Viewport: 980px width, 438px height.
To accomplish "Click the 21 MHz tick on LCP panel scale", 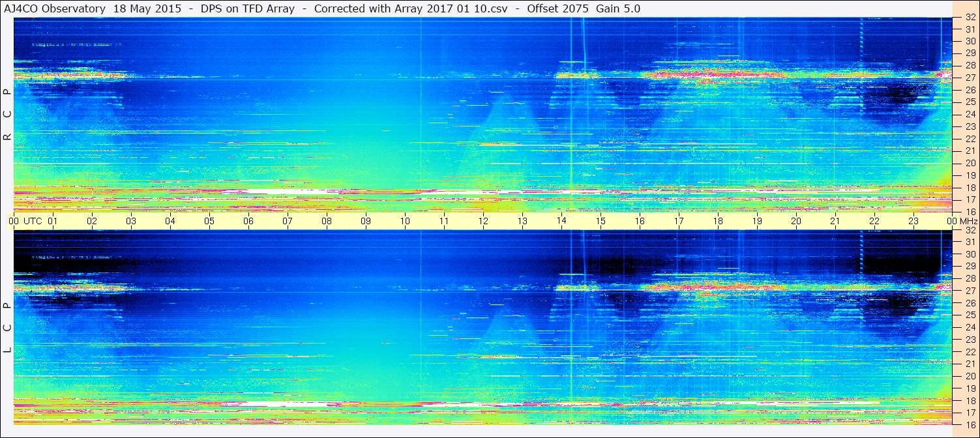I will tap(970, 364).
